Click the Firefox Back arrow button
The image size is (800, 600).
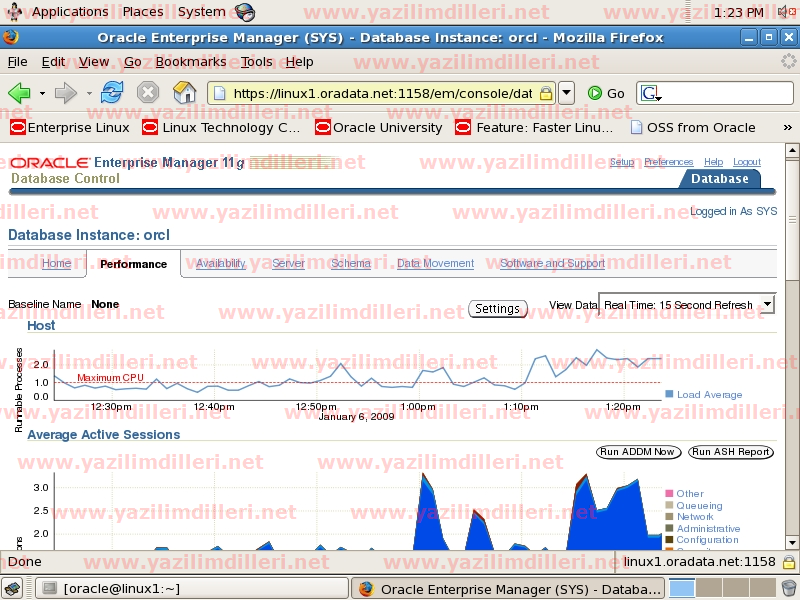(x=19, y=93)
